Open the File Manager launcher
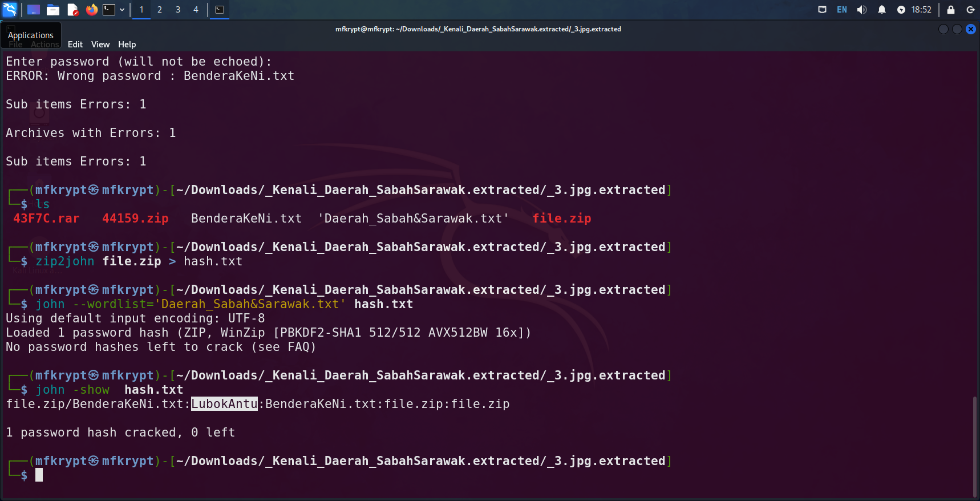The image size is (980, 501). [x=53, y=10]
